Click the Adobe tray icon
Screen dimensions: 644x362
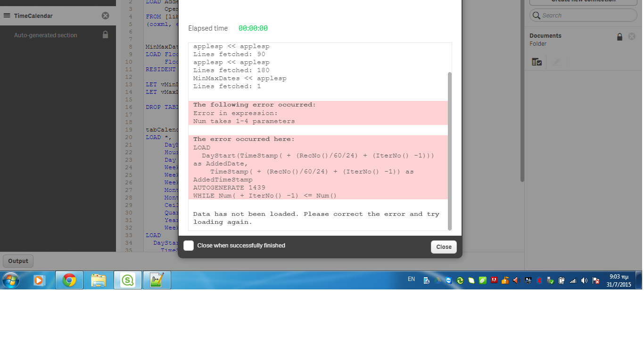coord(494,280)
